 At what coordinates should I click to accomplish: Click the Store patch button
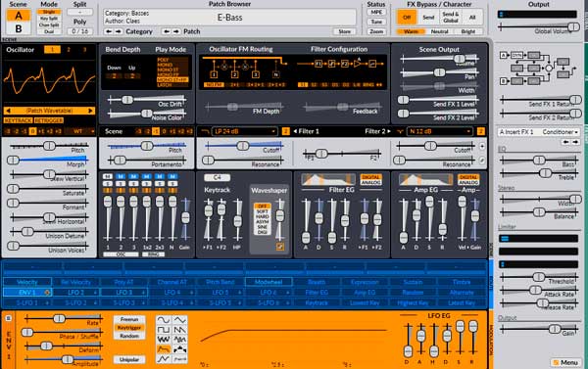pyautogui.click(x=344, y=31)
